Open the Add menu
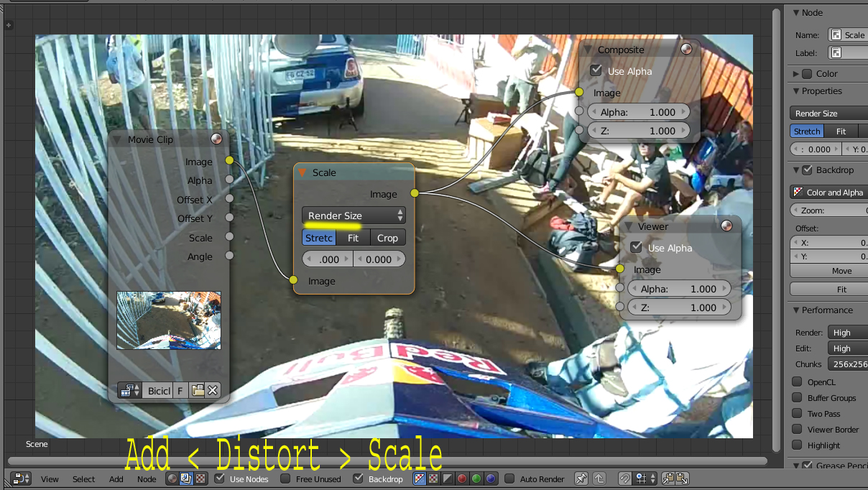The height and width of the screenshot is (490, 868). pyautogui.click(x=116, y=479)
